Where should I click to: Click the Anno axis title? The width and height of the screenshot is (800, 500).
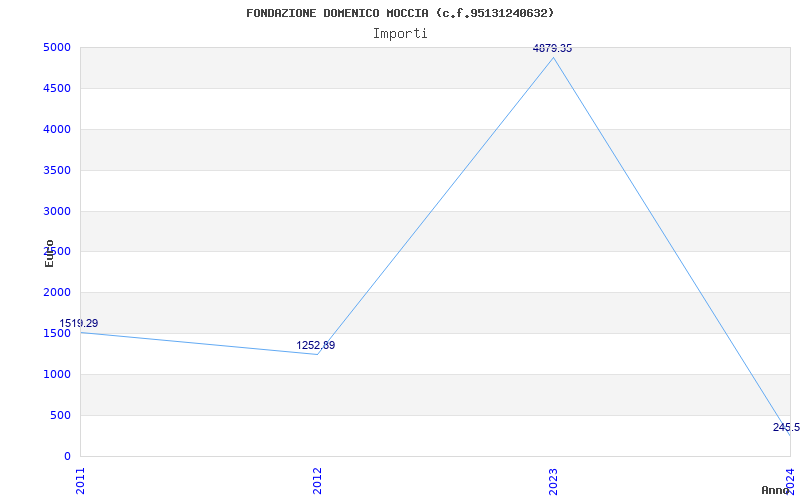pos(776,490)
